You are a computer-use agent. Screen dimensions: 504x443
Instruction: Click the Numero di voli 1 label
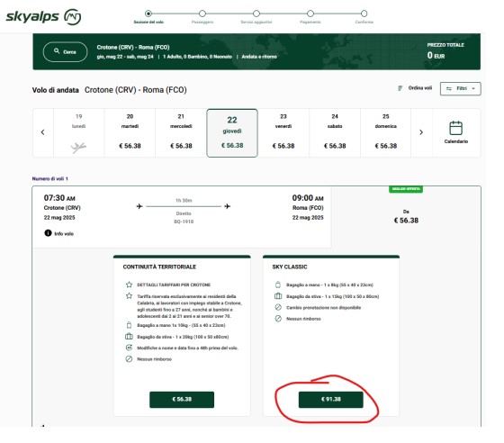coord(49,179)
